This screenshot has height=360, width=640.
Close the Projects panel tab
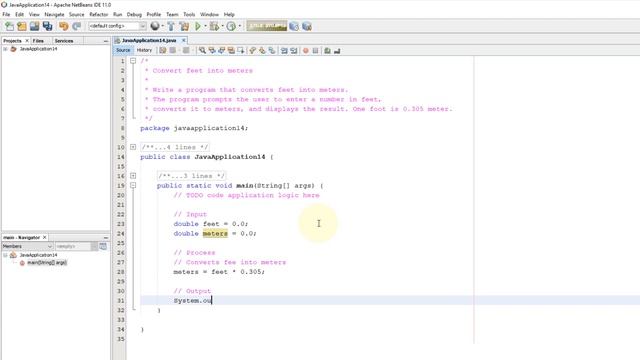point(27,41)
